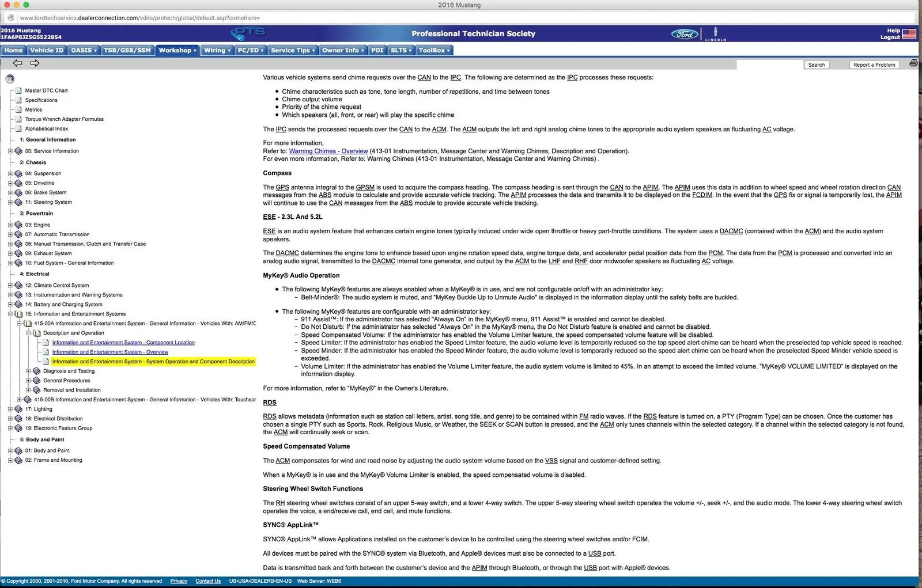
Task: Select 10: Fuel System - General Information
Action: pos(69,263)
